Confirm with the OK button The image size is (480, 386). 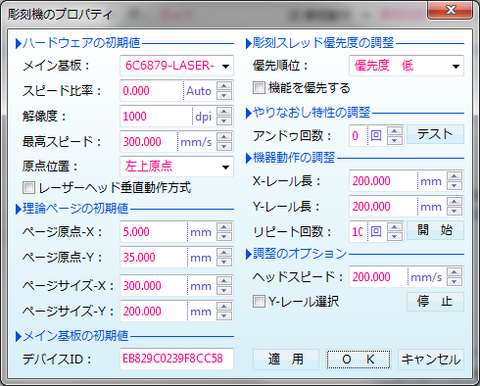pyautogui.click(x=358, y=359)
